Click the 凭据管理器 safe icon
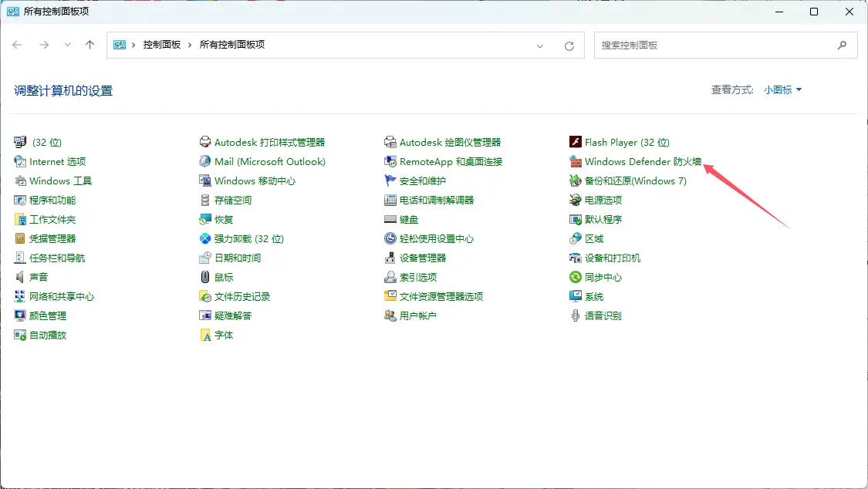This screenshot has height=489, width=868. tap(20, 238)
